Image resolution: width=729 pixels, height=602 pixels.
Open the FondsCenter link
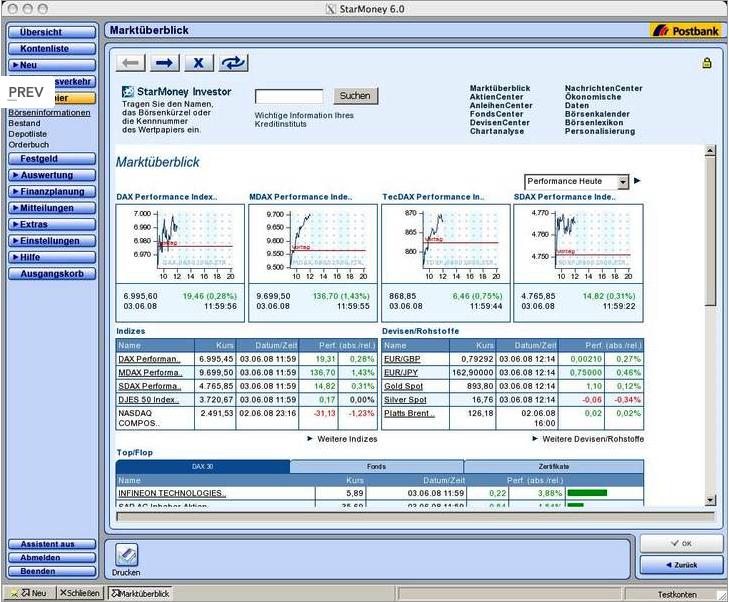click(496, 114)
